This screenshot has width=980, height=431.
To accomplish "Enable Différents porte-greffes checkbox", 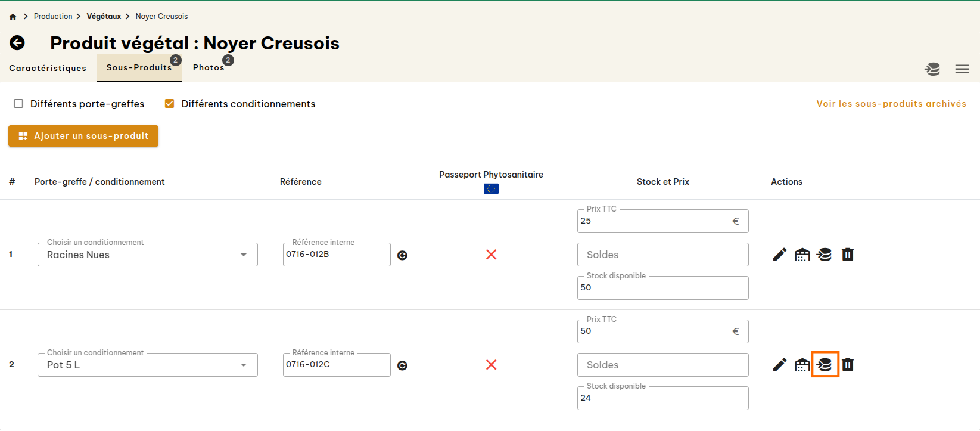I will click(x=18, y=104).
